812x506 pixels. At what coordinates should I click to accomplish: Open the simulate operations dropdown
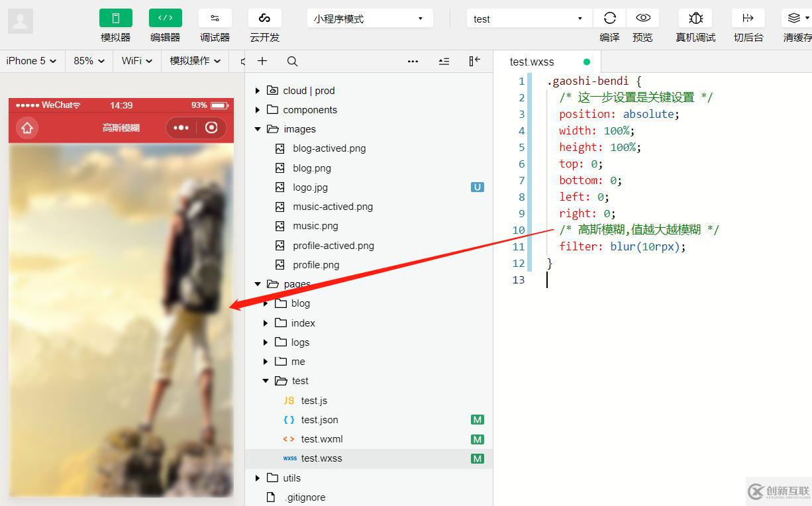[195, 61]
